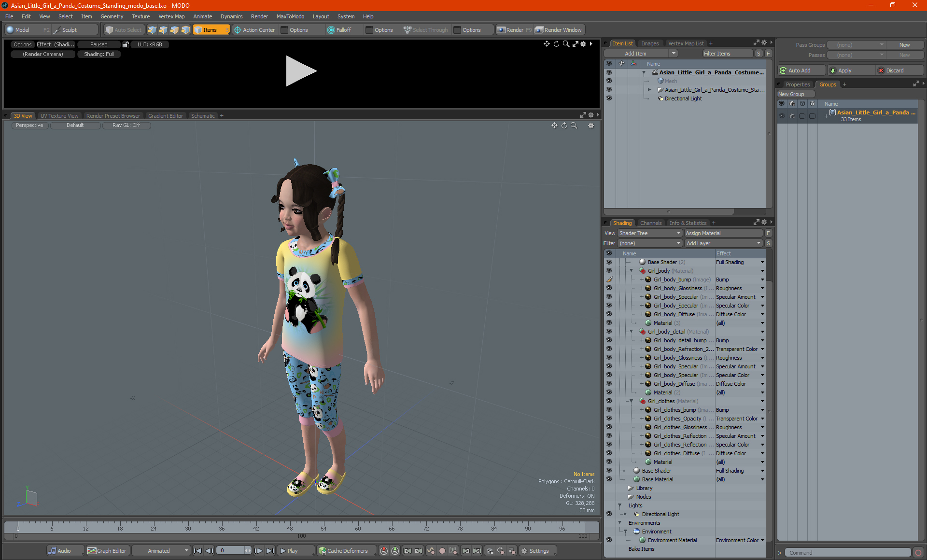Click the Perspective view button
Image resolution: width=927 pixels, height=560 pixels.
[29, 126]
